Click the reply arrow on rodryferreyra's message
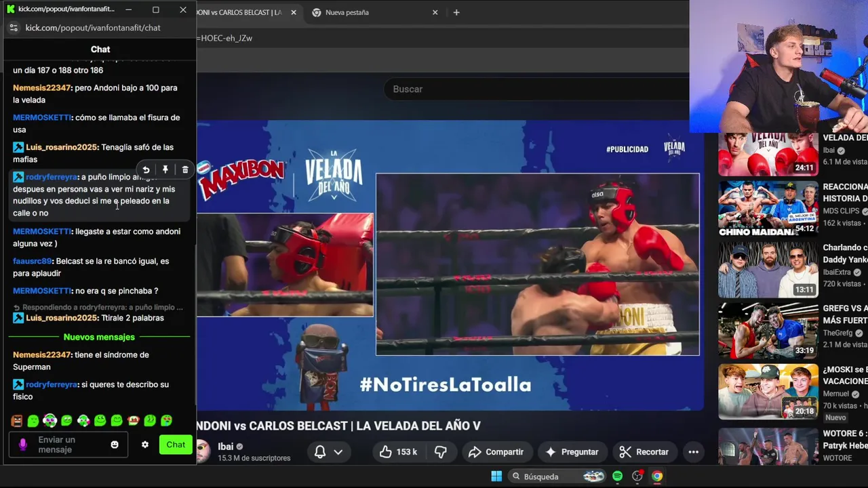 pyautogui.click(x=146, y=170)
